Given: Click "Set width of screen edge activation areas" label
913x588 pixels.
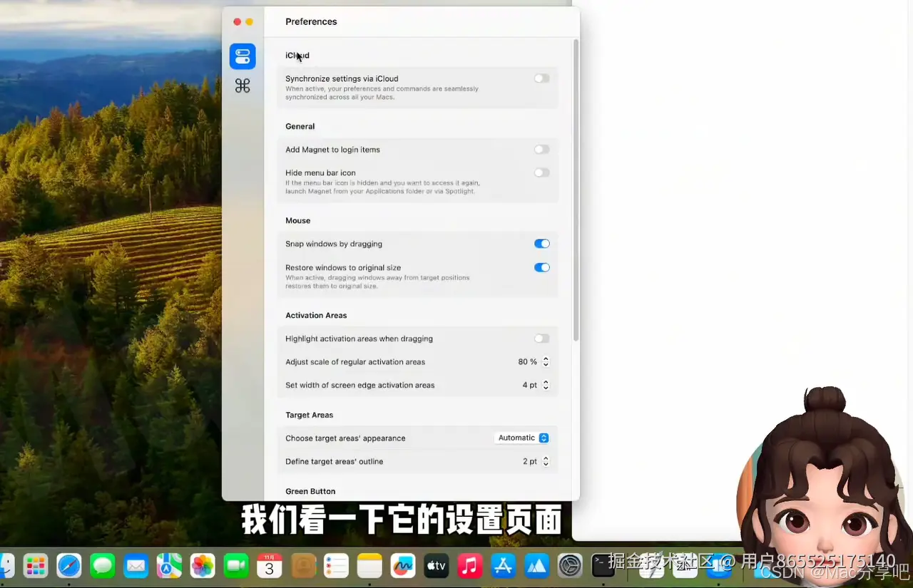Looking at the screenshot, I should pos(360,386).
